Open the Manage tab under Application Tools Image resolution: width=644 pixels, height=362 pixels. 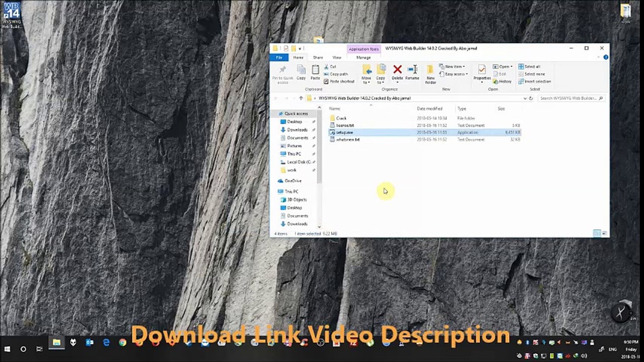coord(363,57)
